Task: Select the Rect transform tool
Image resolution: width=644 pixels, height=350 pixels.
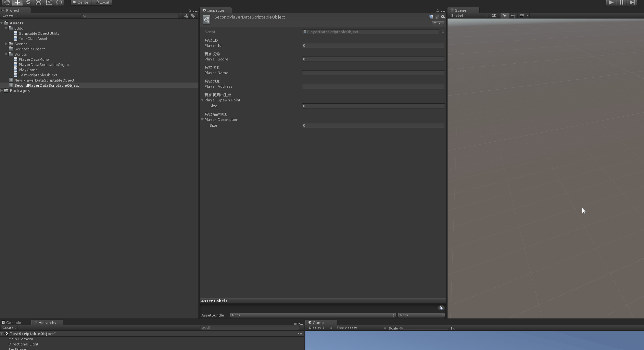Action: click(x=49, y=3)
